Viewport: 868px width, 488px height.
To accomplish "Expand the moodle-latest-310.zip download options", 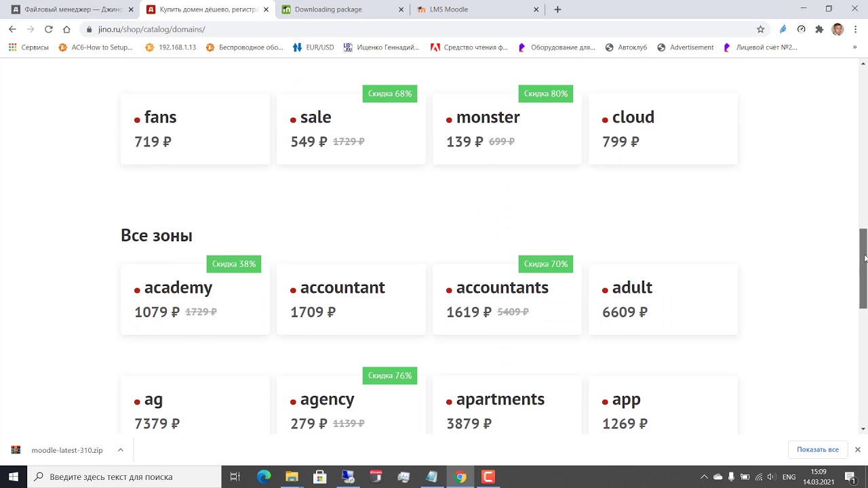I will click(120, 450).
